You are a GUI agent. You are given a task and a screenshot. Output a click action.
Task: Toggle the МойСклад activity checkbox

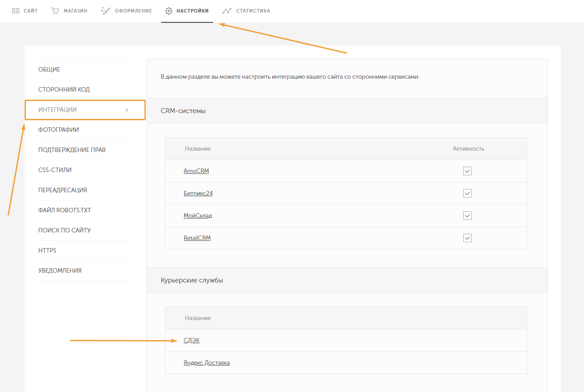[468, 216]
